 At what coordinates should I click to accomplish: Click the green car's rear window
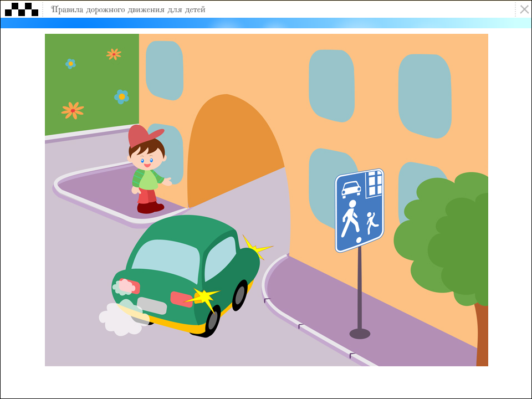tap(165, 259)
